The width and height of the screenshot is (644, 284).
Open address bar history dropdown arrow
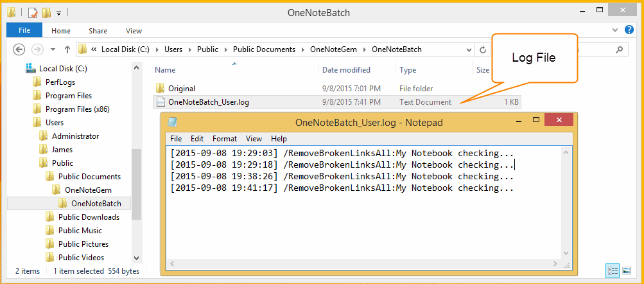469,49
